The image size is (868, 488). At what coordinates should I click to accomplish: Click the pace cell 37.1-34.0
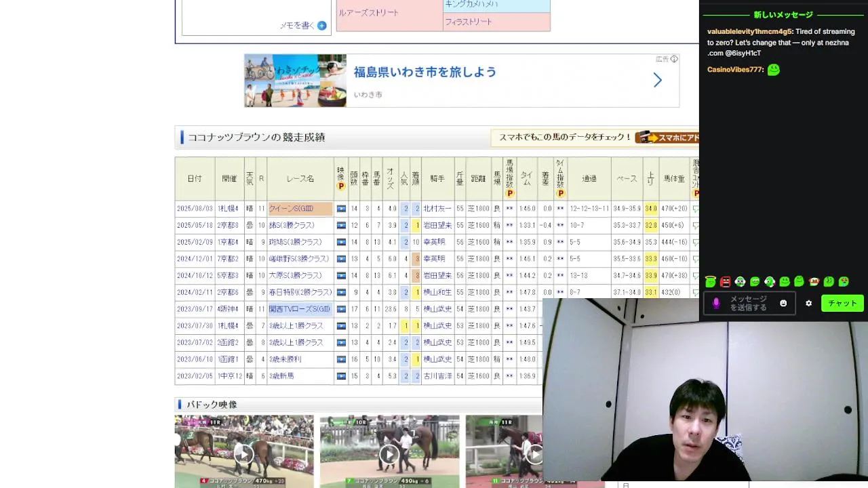pyautogui.click(x=627, y=292)
